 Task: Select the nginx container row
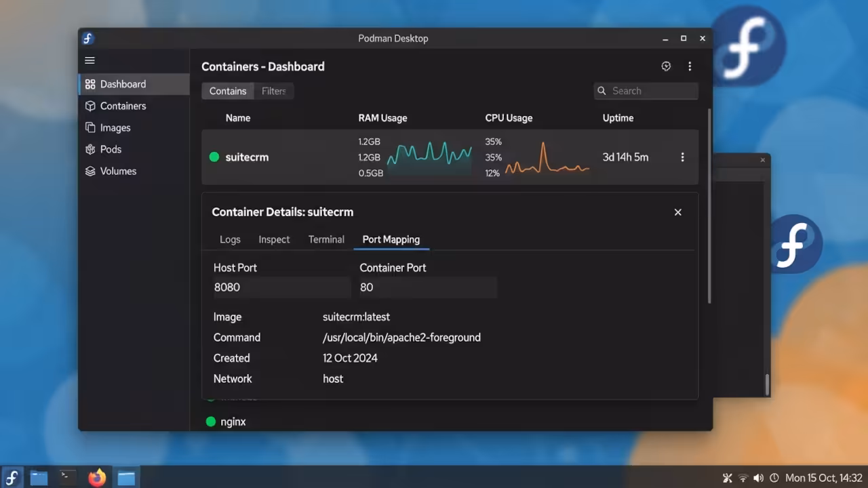click(x=233, y=422)
